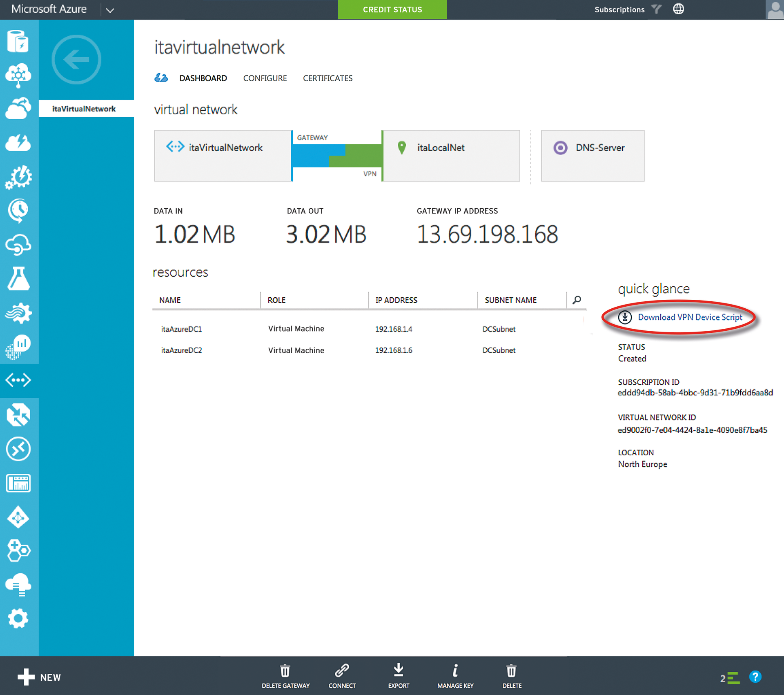This screenshot has width=784, height=695.
Task: Click the help question mark icon
Action: [x=755, y=677]
